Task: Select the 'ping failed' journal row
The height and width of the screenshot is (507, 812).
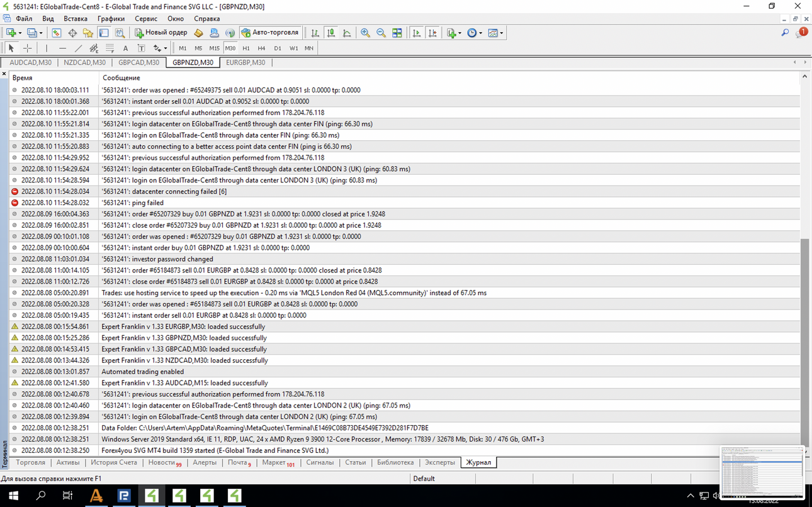Action: point(405,203)
